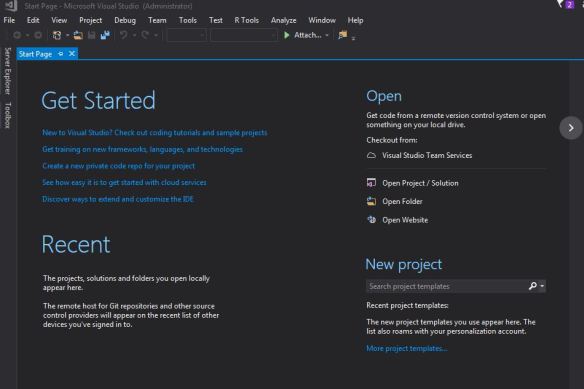The image size is (584, 389).
Task: Open the Tools menu
Action: (x=188, y=20)
